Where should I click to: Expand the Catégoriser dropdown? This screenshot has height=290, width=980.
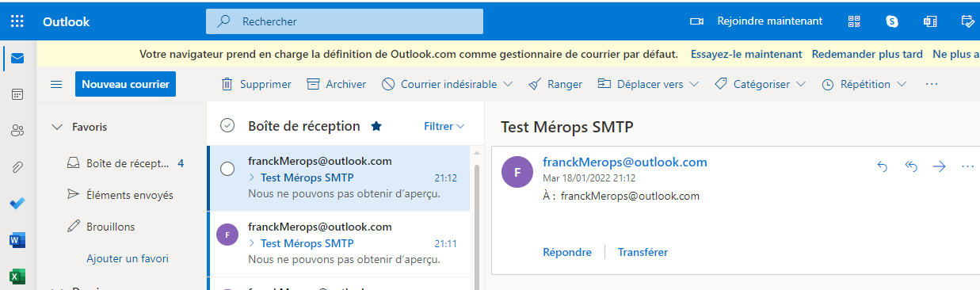pyautogui.click(x=801, y=84)
